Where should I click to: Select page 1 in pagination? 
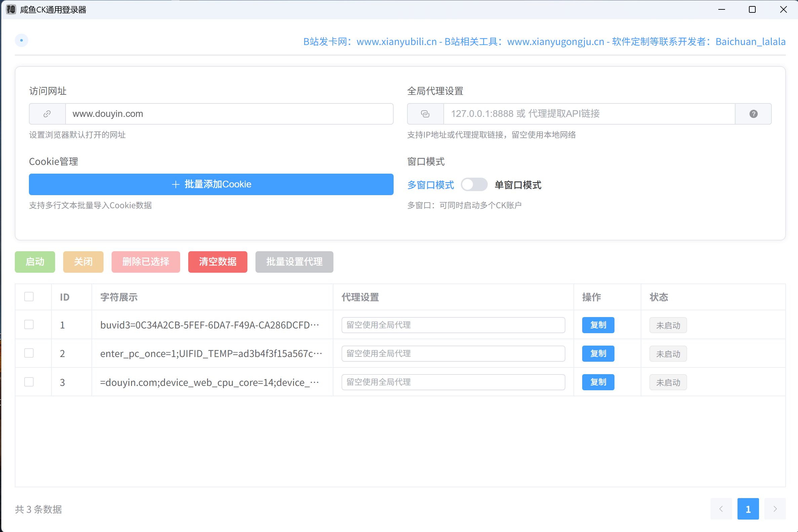748,509
